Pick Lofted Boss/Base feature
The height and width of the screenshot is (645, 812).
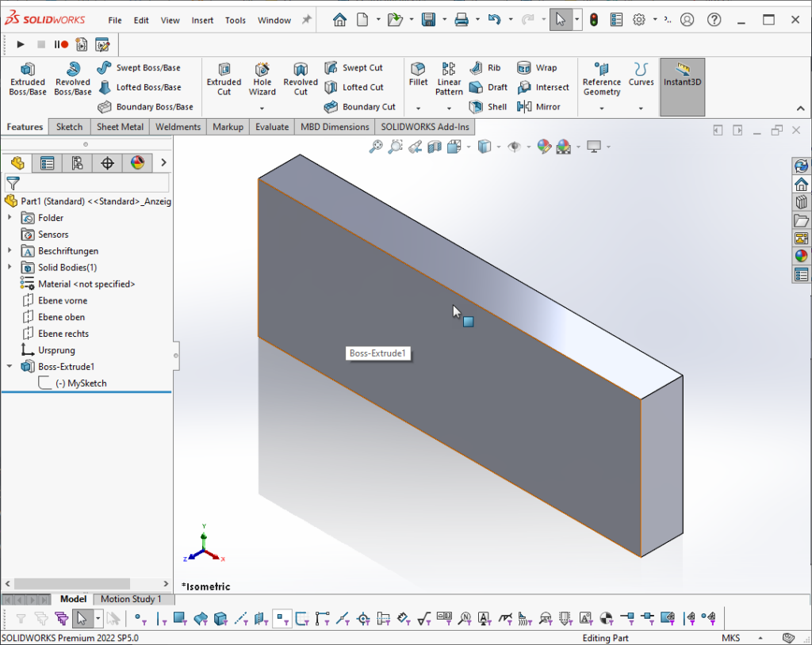pos(140,87)
